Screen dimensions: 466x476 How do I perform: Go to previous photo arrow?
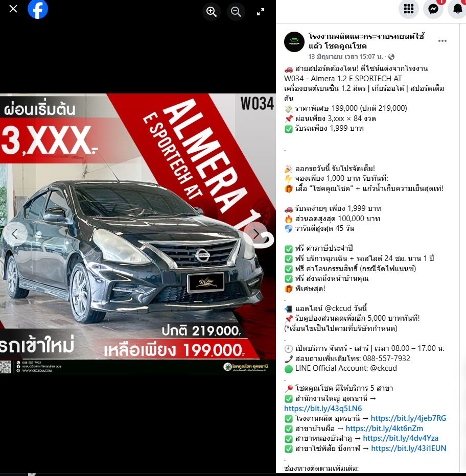tap(15, 234)
